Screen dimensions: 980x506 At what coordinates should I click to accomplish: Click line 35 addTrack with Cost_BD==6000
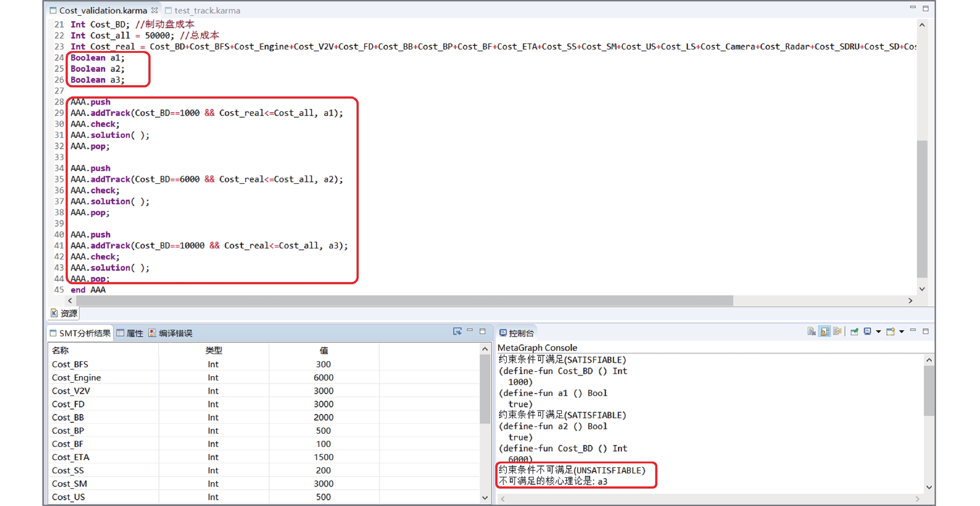207,179
